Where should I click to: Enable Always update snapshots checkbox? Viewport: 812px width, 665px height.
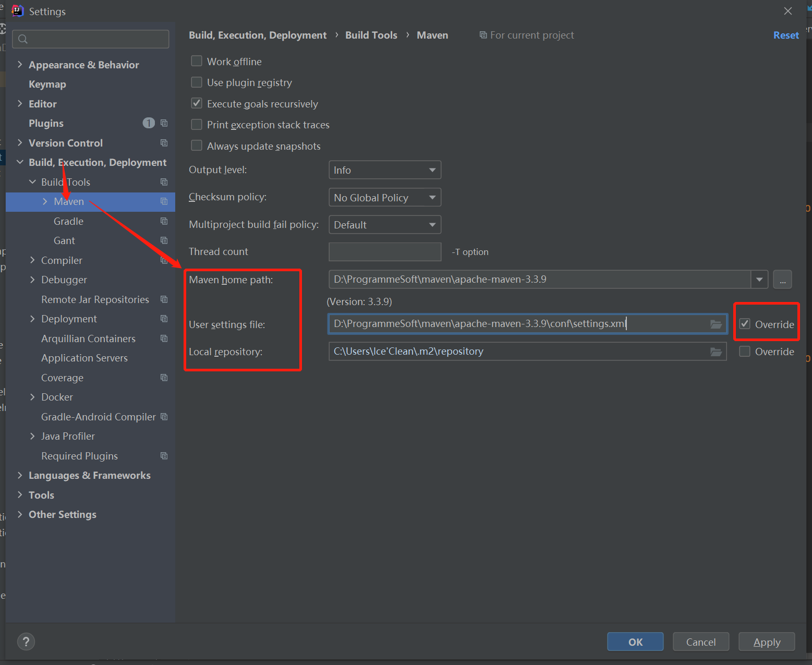(197, 146)
